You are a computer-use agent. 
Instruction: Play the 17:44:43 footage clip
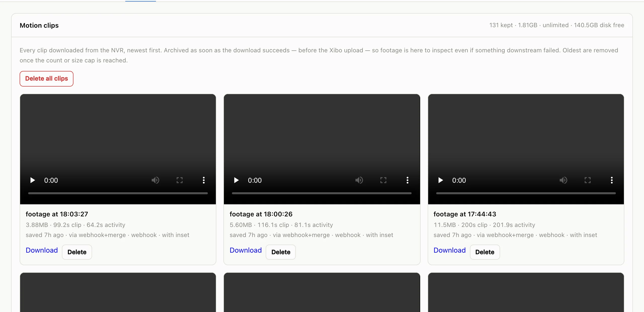(x=440, y=180)
